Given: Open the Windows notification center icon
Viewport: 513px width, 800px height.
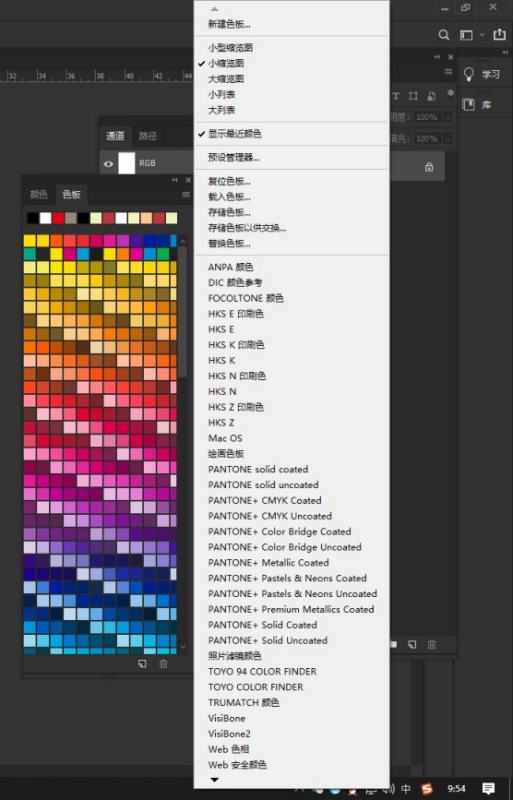Looking at the screenshot, I should click(x=488, y=789).
